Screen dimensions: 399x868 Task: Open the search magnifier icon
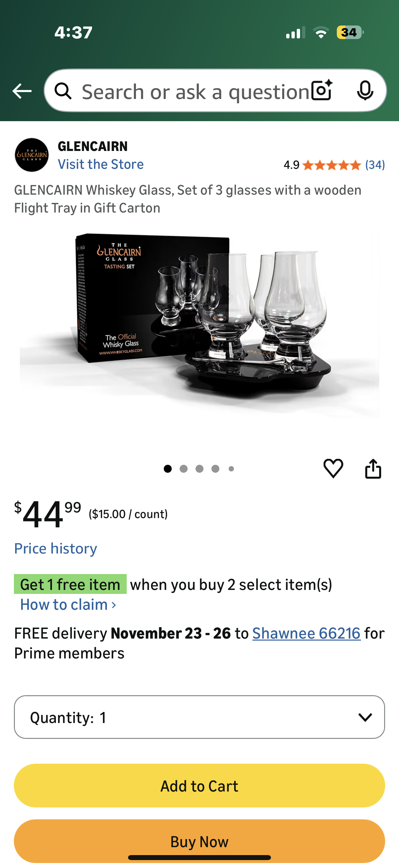click(63, 91)
